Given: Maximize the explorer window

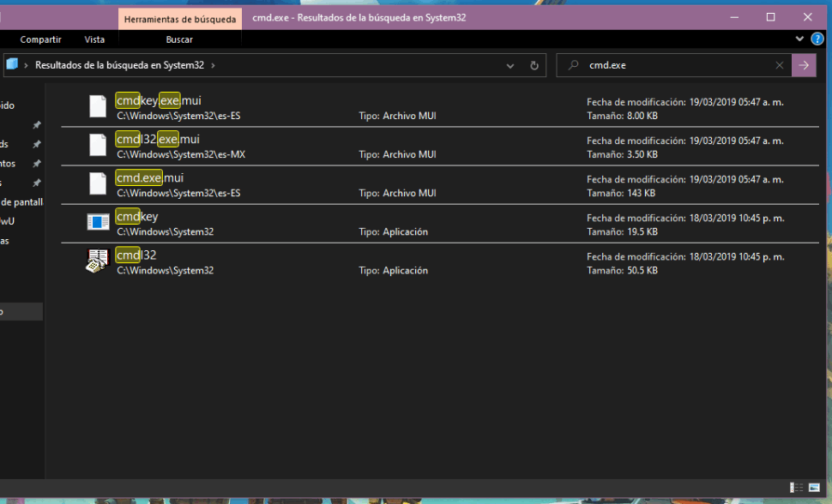Looking at the screenshot, I should [771, 17].
